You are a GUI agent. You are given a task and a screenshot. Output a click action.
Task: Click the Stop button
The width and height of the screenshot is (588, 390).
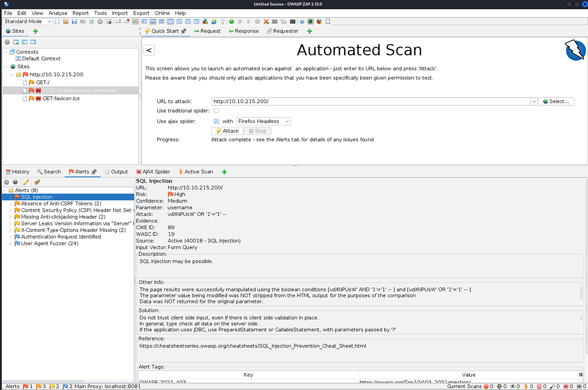tap(257, 131)
